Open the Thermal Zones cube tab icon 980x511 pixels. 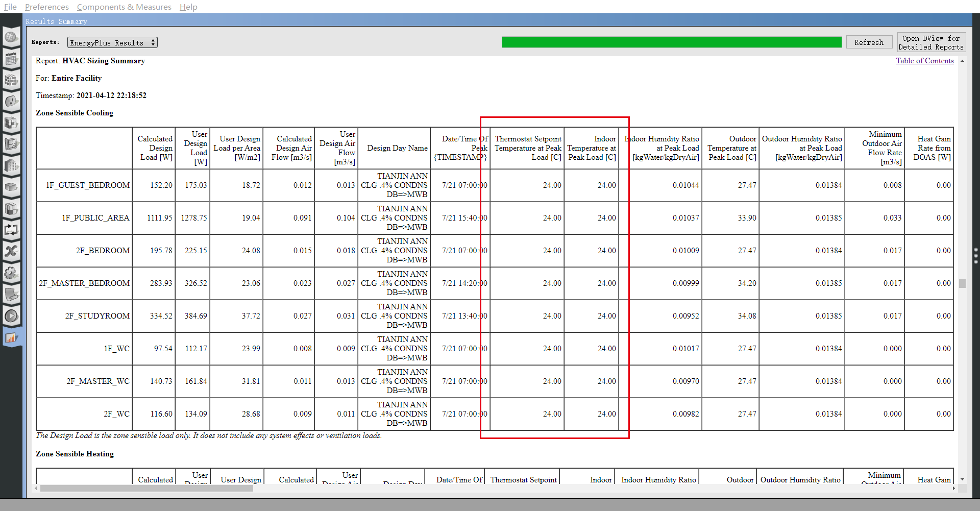(11, 209)
